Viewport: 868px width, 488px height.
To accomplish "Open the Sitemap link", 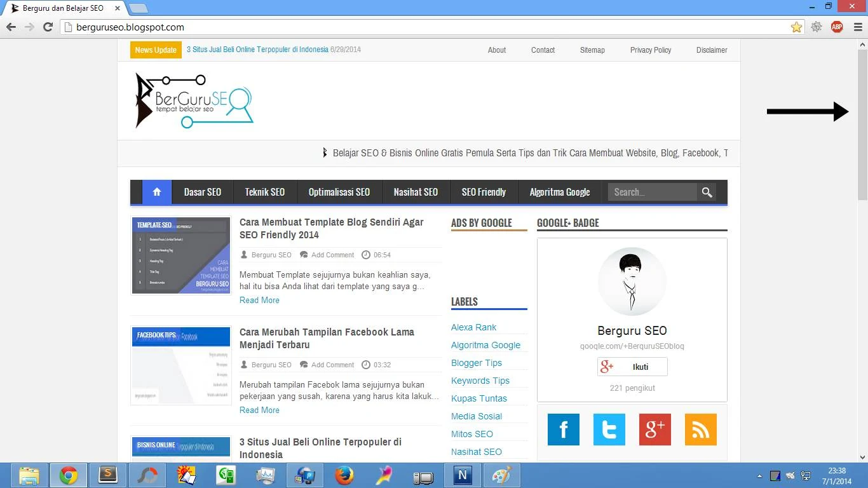I will click(592, 50).
